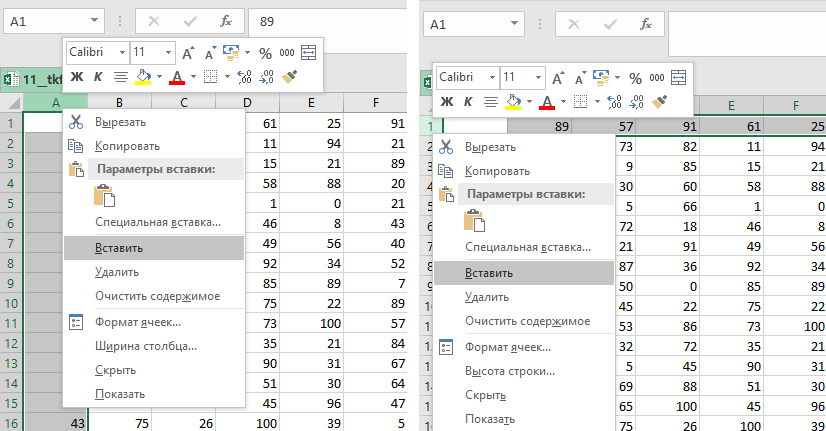The width and height of the screenshot is (826, 431).
Task: Open font size 11 dropdown in right mini toolbar
Action: click(537, 77)
